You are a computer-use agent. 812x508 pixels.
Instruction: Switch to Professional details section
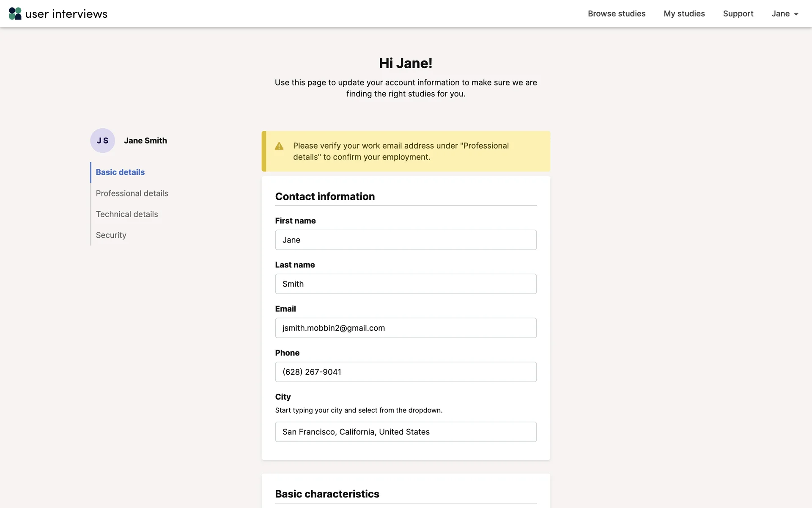(x=132, y=193)
